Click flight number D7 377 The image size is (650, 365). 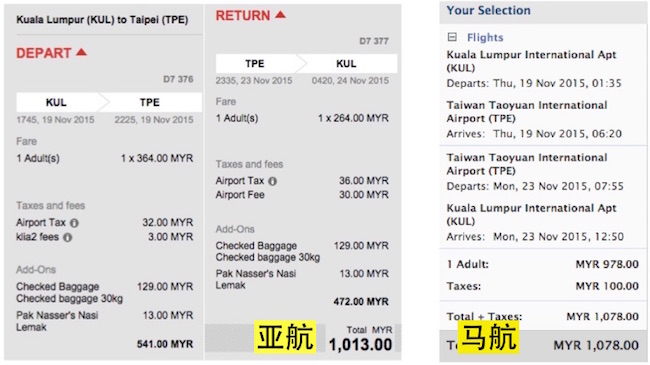374,41
